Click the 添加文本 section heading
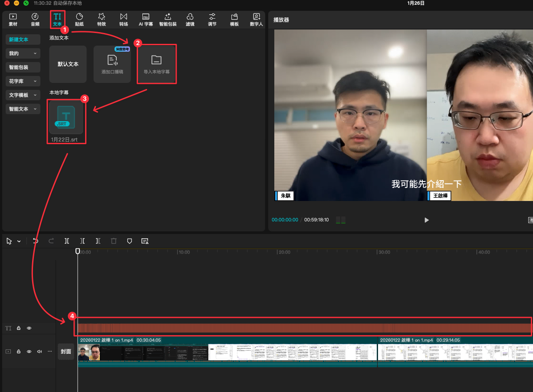The width and height of the screenshot is (533, 392). [x=59, y=38]
